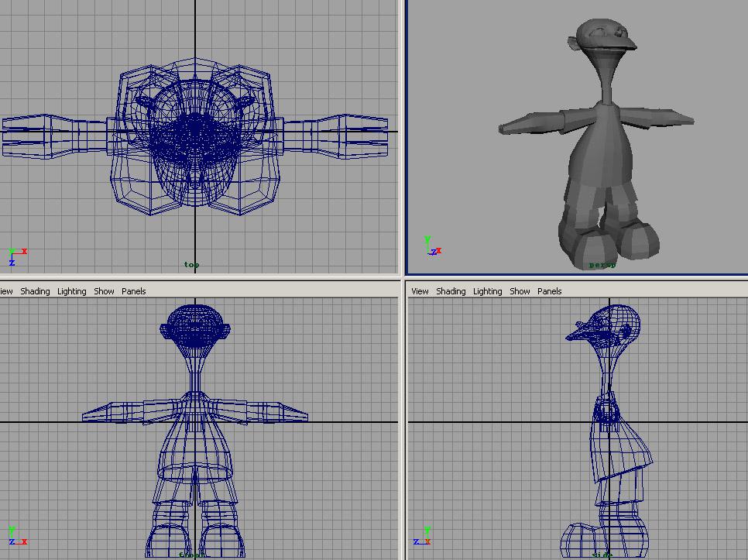Select the character's beak in side view
This screenshot has height=560, width=748.
click(579, 333)
